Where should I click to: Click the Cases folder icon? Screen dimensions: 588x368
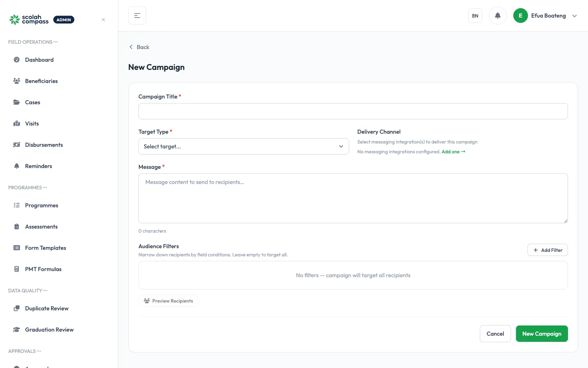[x=17, y=102]
